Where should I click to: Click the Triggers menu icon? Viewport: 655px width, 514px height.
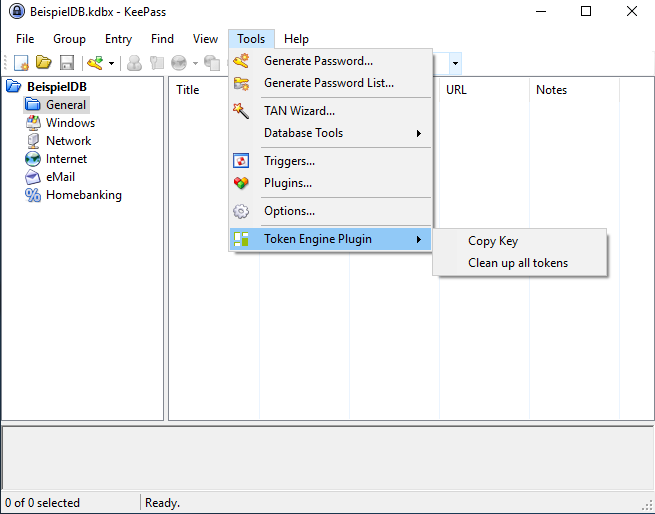coord(241,161)
